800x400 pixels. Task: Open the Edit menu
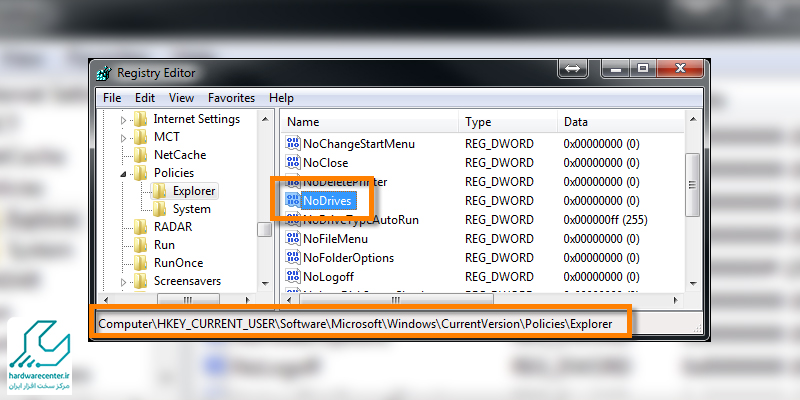[145, 97]
